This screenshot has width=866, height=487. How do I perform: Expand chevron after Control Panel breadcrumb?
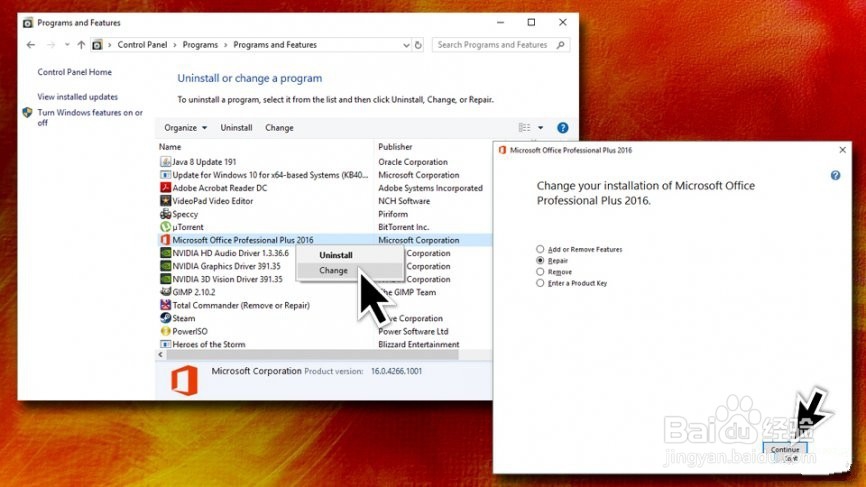click(x=175, y=45)
